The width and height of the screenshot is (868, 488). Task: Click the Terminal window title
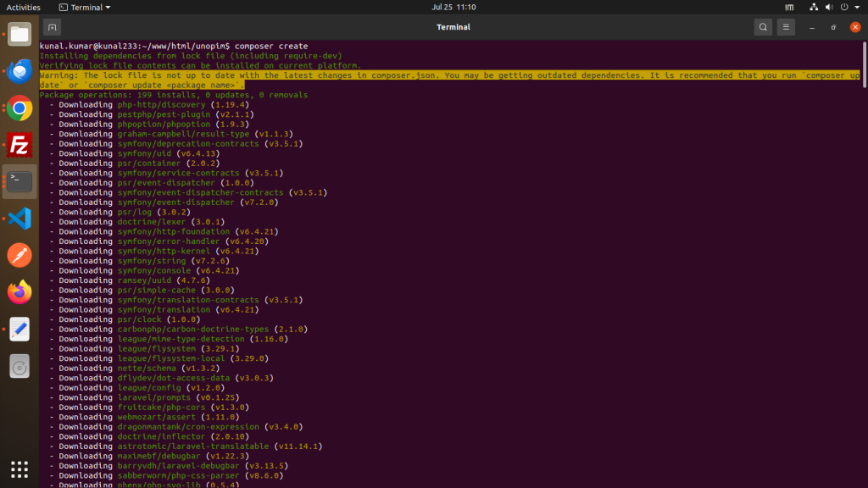point(453,27)
